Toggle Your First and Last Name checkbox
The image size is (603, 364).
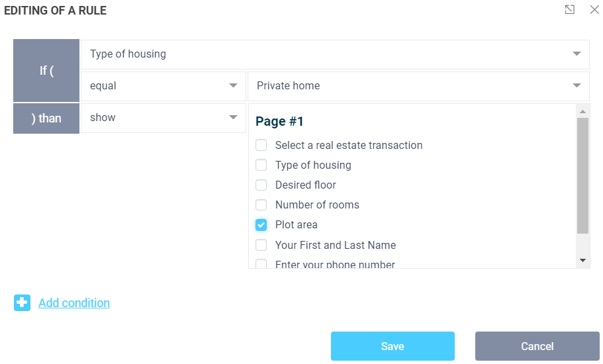click(x=261, y=245)
